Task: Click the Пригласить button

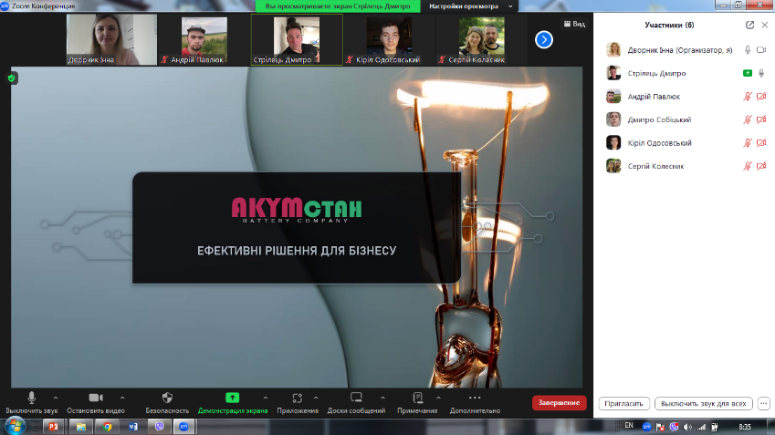Action: [x=622, y=404]
